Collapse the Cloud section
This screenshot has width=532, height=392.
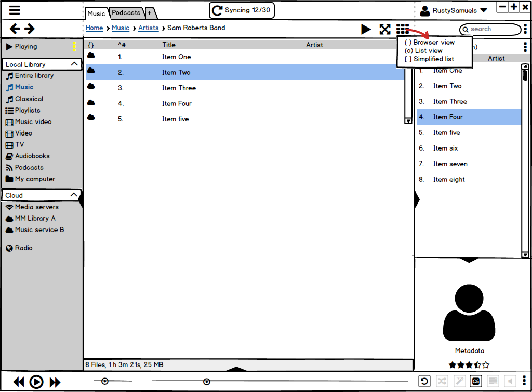click(74, 195)
